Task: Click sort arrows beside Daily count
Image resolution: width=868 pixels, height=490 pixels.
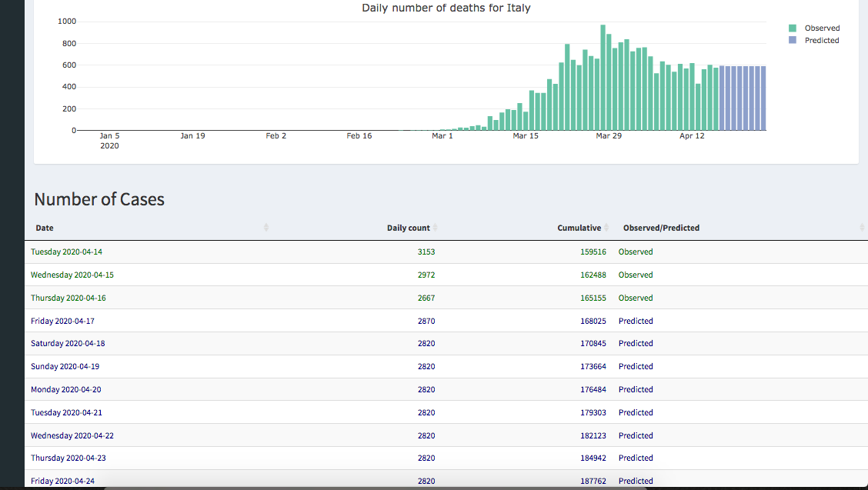Action: (x=436, y=228)
